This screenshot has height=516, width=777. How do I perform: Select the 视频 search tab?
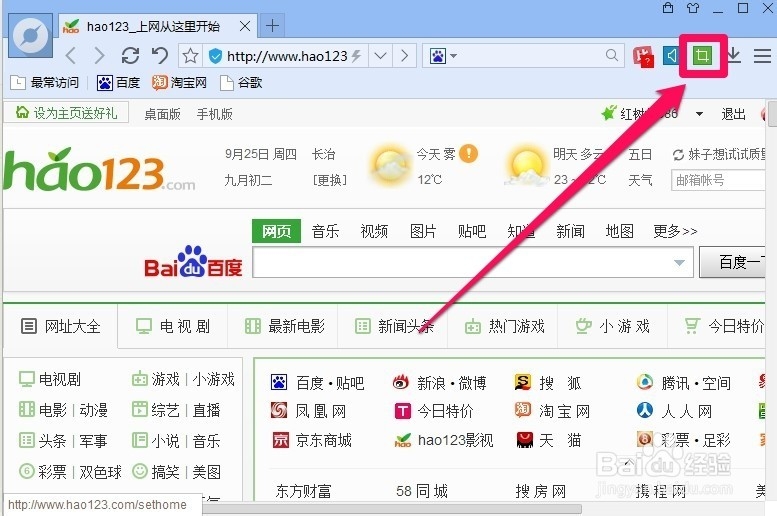374,231
